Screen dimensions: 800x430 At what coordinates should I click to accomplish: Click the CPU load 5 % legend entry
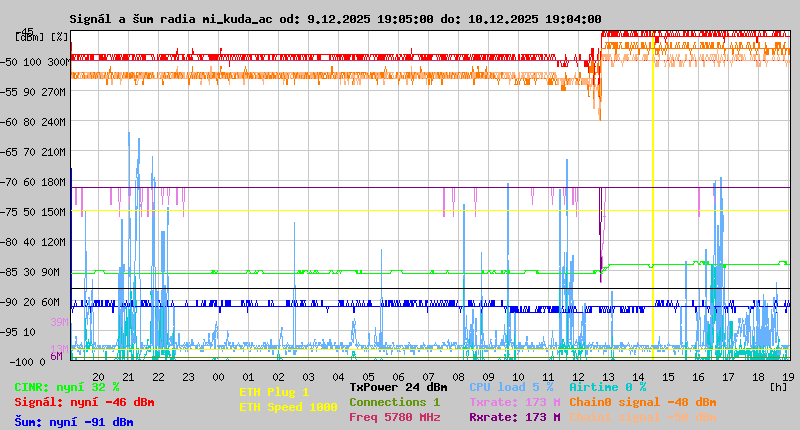click(x=511, y=387)
